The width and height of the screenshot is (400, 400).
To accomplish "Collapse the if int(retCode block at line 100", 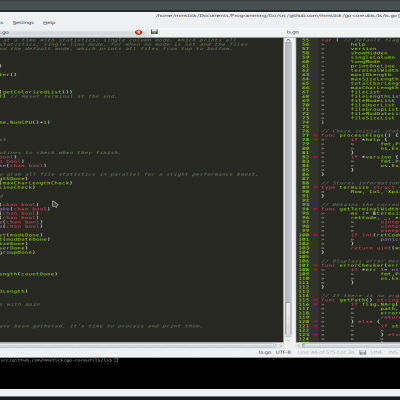I will (315, 235).
